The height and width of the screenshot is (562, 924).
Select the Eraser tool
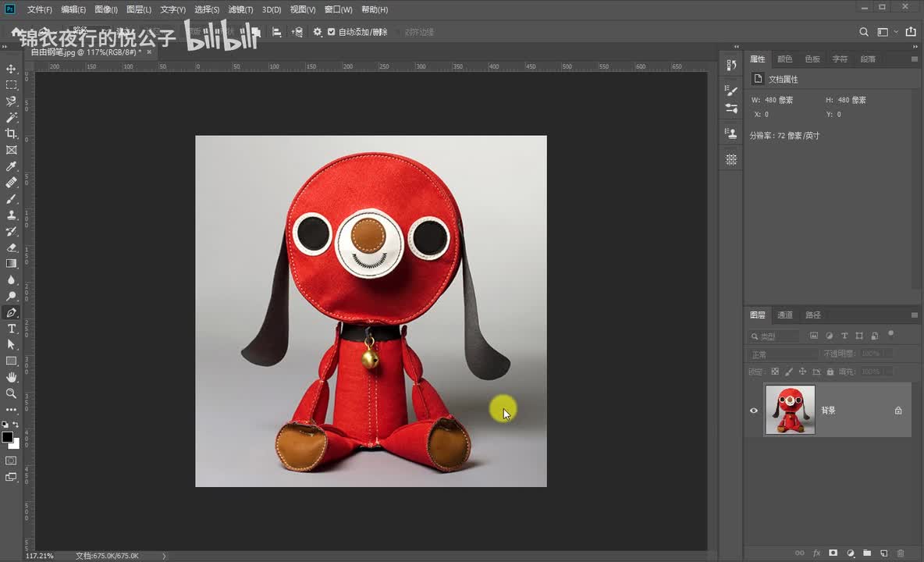tap(11, 247)
